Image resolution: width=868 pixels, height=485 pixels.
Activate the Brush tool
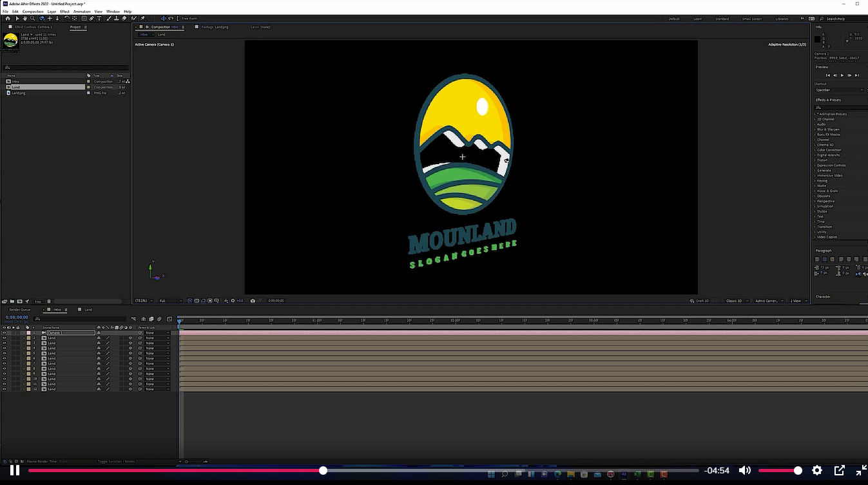(108, 19)
